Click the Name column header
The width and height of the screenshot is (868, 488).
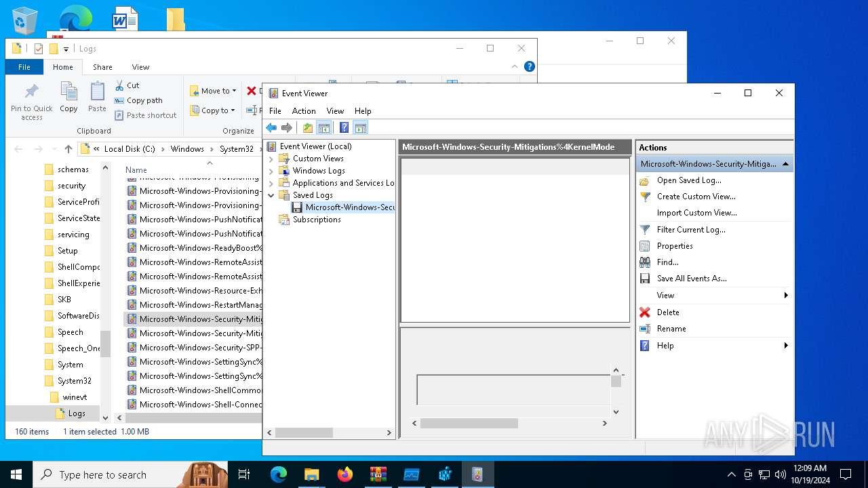(x=136, y=170)
